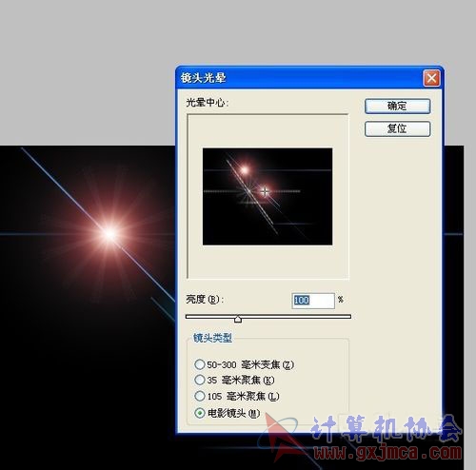Close the 镜头光晕 dialog with the X
Image resolution: width=476 pixels, height=470 pixels.
[431, 78]
